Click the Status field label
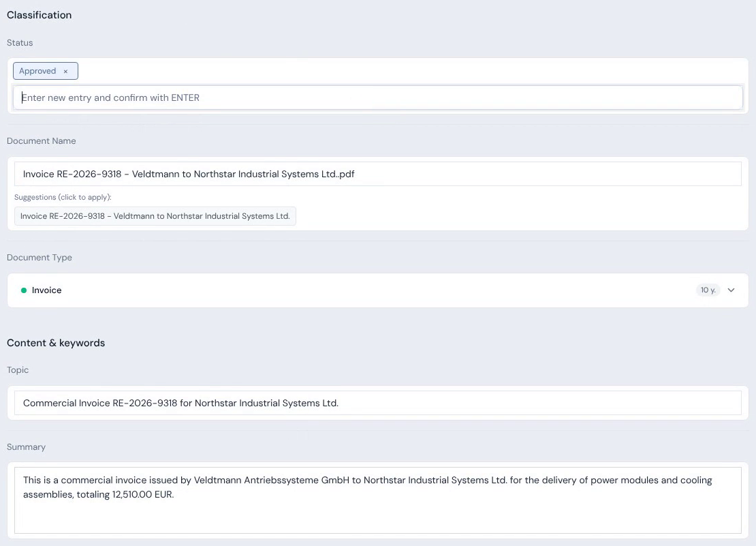This screenshot has height=546, width=756. pos(20,43)
